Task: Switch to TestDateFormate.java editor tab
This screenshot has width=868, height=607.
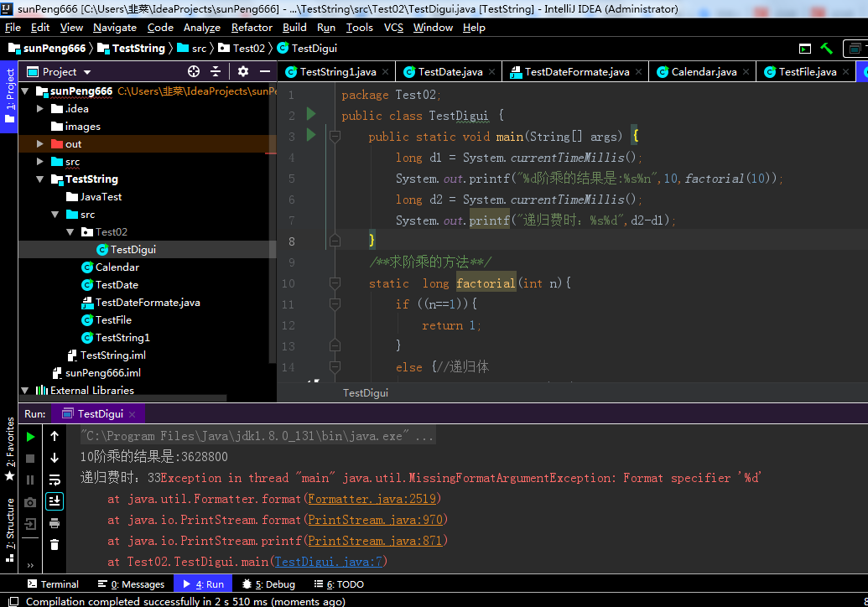Action: pos(577,72)
